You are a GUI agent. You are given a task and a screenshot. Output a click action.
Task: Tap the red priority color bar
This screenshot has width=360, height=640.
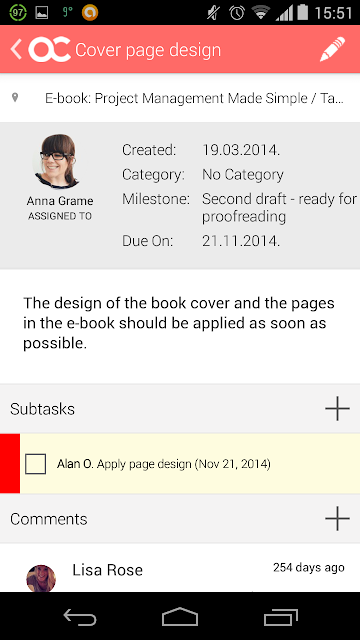[x=10, y=463]
